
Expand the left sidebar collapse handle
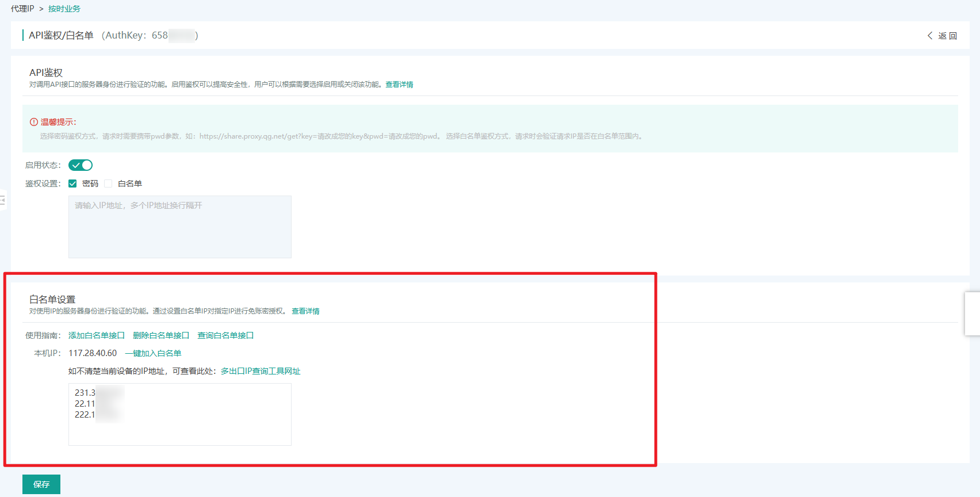[x=3, y=200]
